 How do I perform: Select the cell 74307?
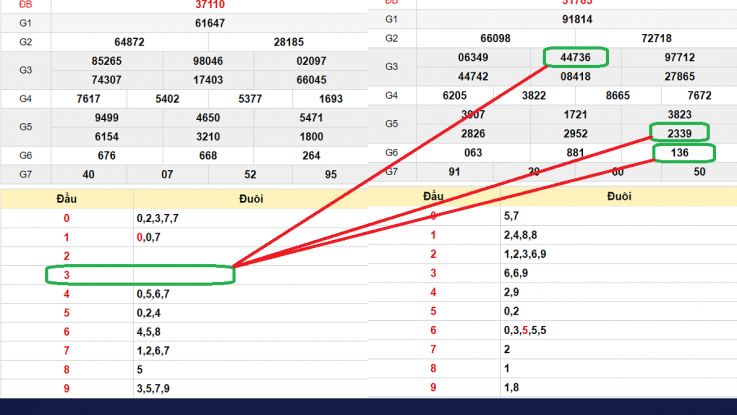pos(106,80)
